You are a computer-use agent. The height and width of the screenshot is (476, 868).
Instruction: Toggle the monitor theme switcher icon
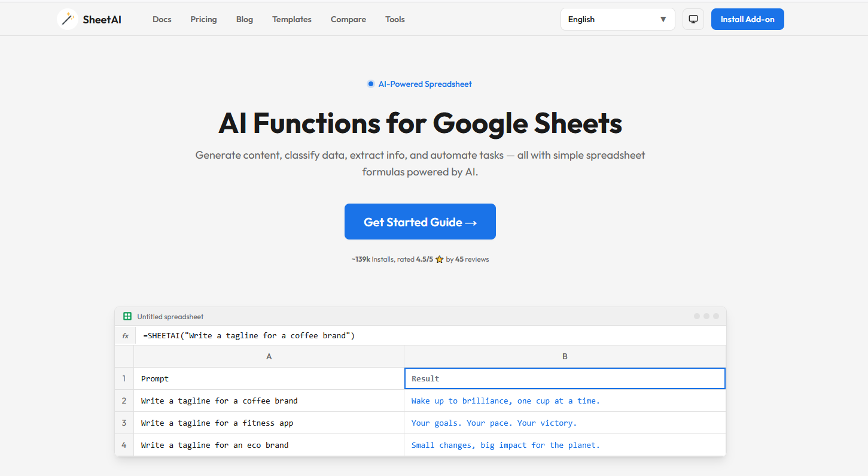(x=693, y=19)
